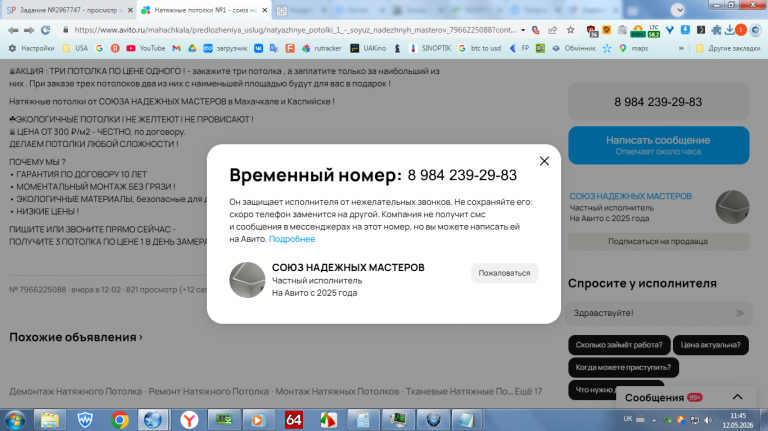The width and height of the screenshot is (768, 431).
Task: Open Yandex Browser from taskbar
Action: 189,420
